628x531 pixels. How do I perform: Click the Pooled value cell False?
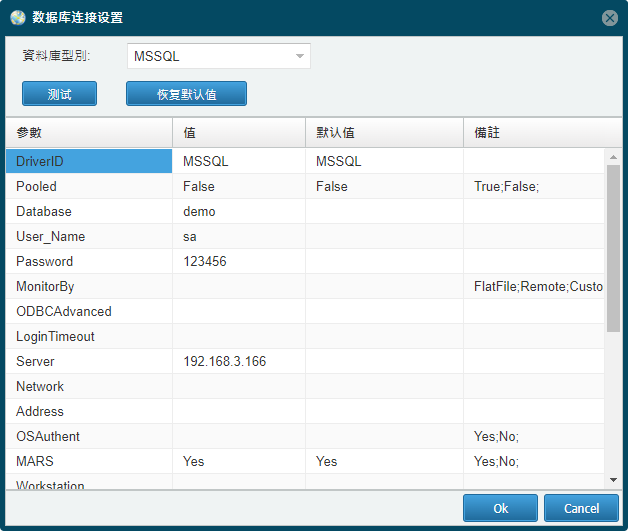[239, 186]
